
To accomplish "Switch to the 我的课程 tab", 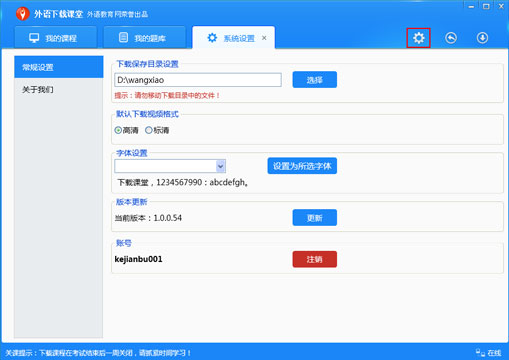I will (56, 38).
